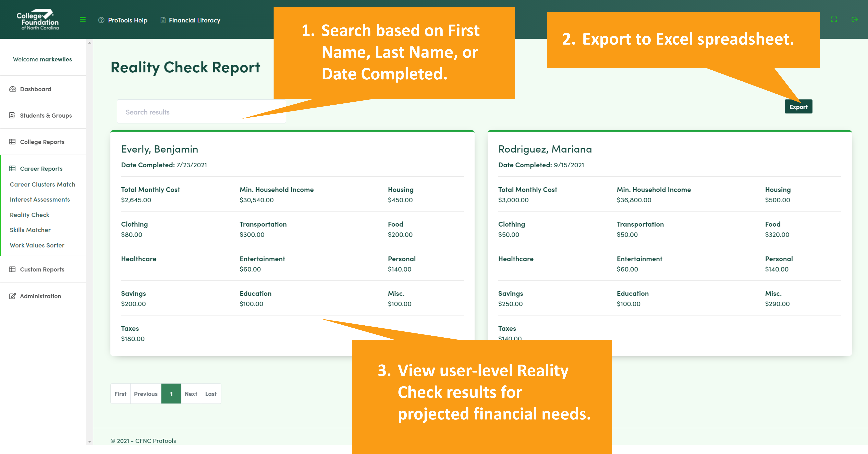
Task: Toggle the hamburger sidebar menu icon
Action: (x=83, y=20)
